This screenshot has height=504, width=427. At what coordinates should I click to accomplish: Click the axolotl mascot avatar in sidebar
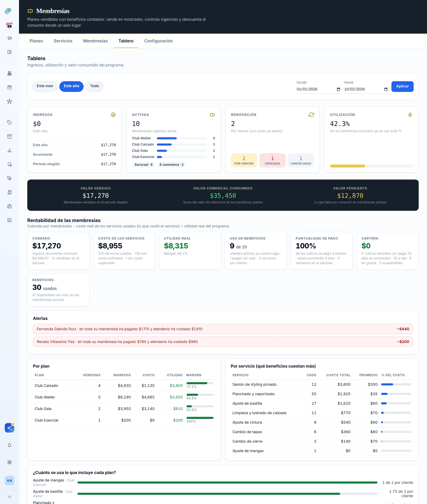tap(9, 24)
